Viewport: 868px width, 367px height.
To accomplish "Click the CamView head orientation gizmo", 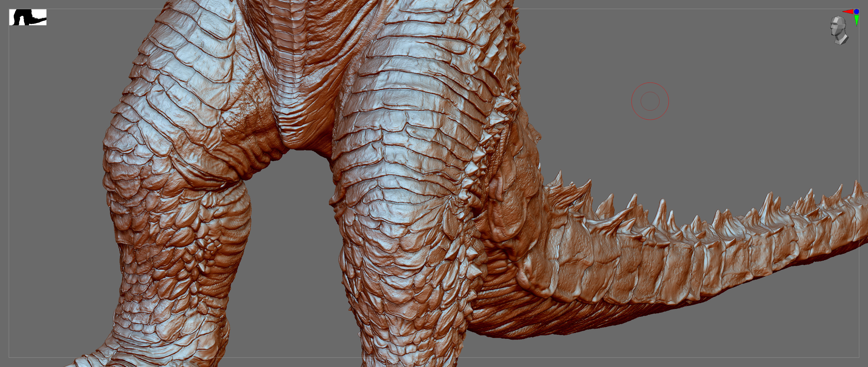I will (x=839, y=30).
